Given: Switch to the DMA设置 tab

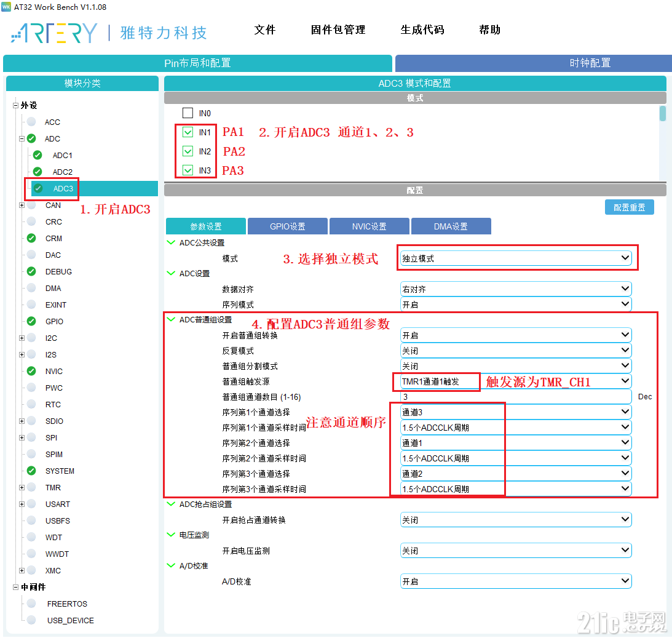Looking at the screenshot, I should 451,226.
